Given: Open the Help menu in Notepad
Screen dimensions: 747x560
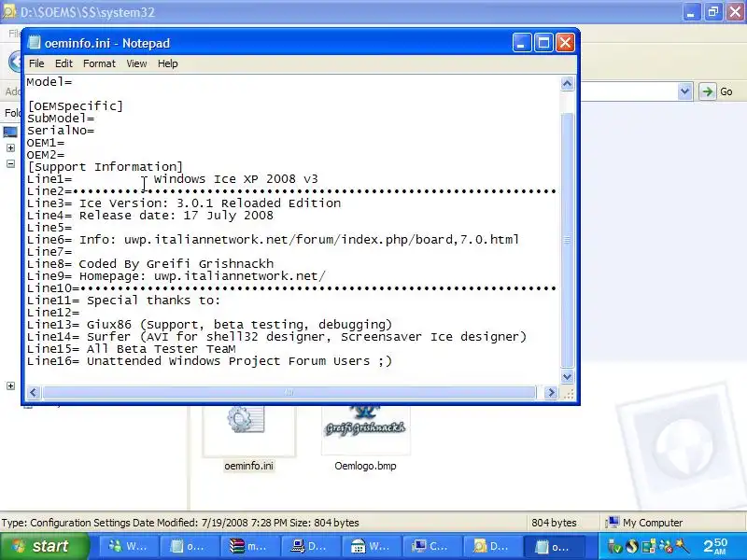Looking at the screenshot, I should point(168,63).
